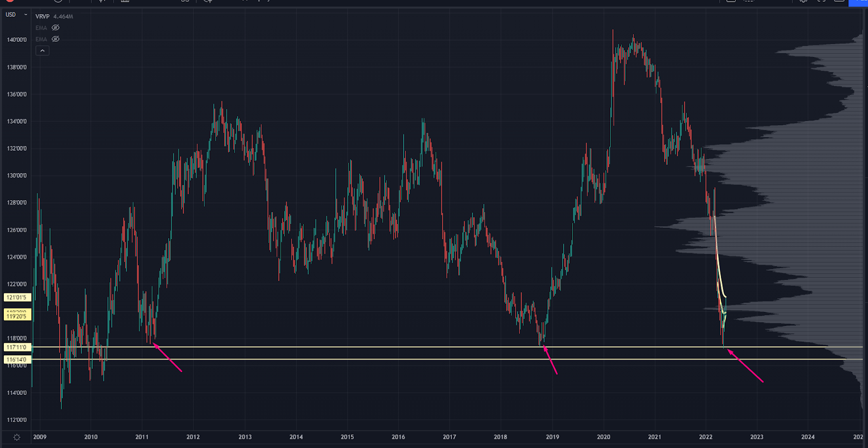Click the VRVP value 4.464M
868x448 pixels.
[63, 16]
